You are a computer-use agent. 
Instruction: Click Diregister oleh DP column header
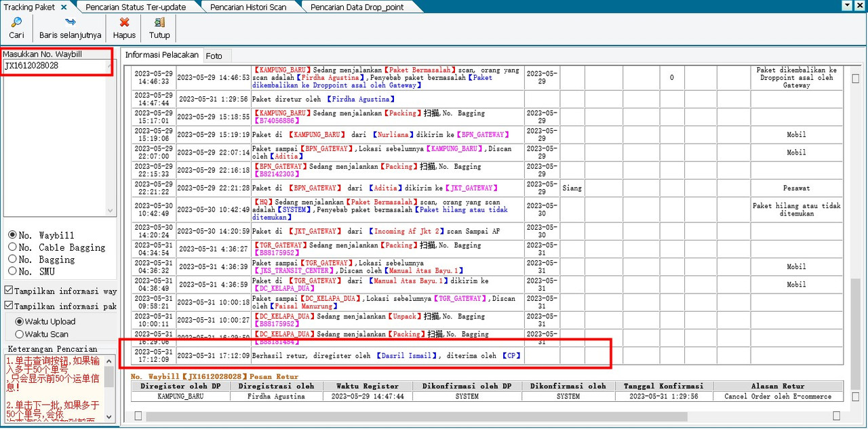180,386
